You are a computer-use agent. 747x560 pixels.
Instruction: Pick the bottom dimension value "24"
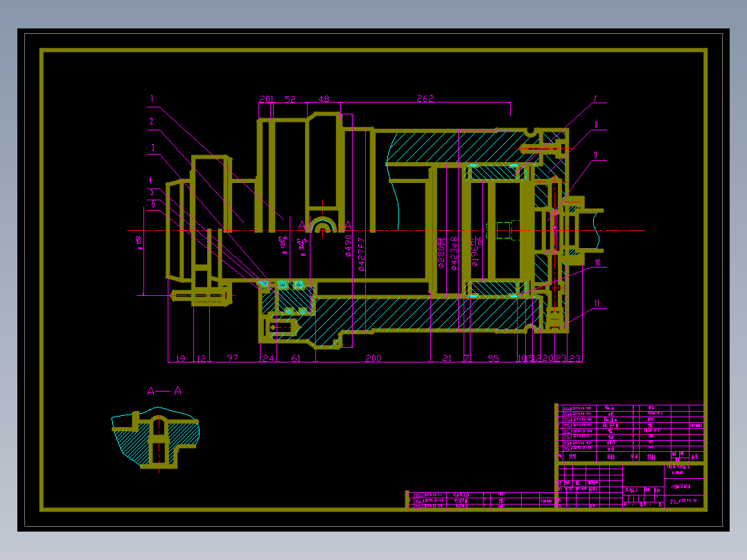(269, 358)
